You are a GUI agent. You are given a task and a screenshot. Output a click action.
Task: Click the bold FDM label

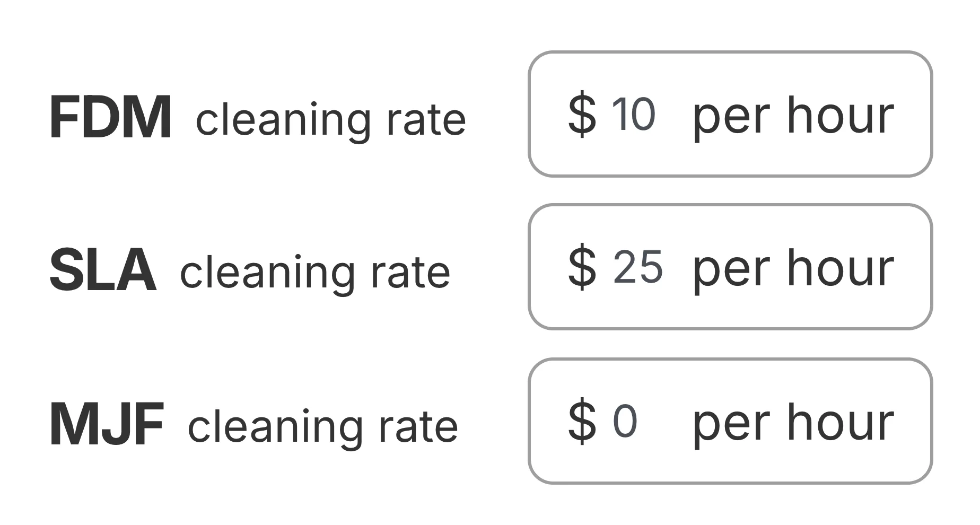coord(110,117)
